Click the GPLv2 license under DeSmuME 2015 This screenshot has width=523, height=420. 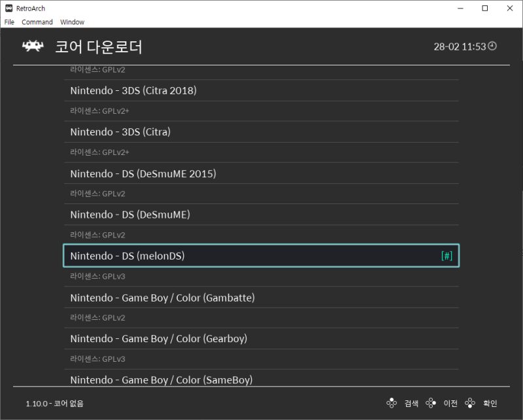(x=97, y=194)
